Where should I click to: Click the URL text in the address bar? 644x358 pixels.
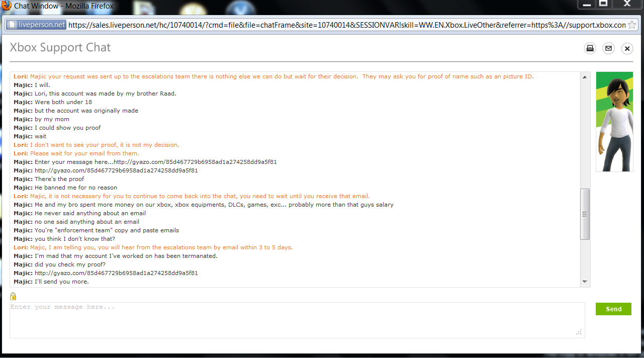[x=347, y=25]
